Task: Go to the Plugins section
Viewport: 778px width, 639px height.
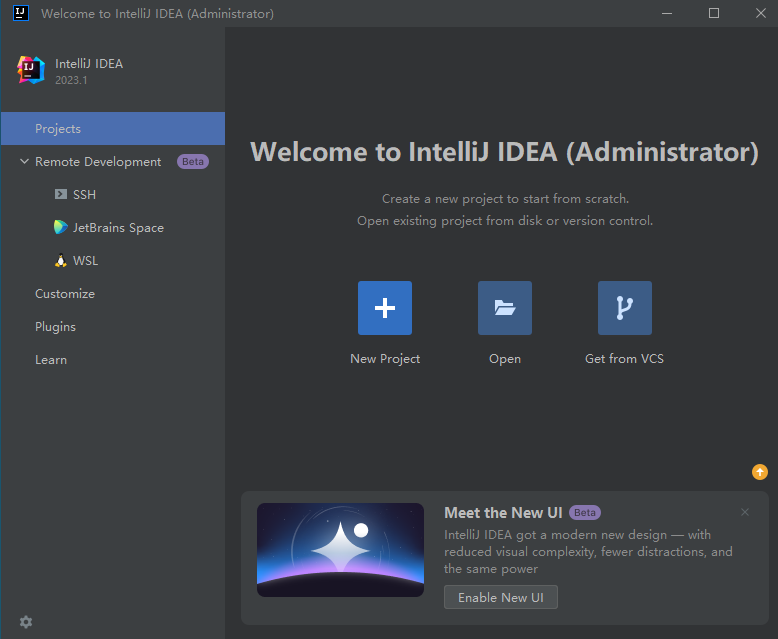Action: [113, 326]
